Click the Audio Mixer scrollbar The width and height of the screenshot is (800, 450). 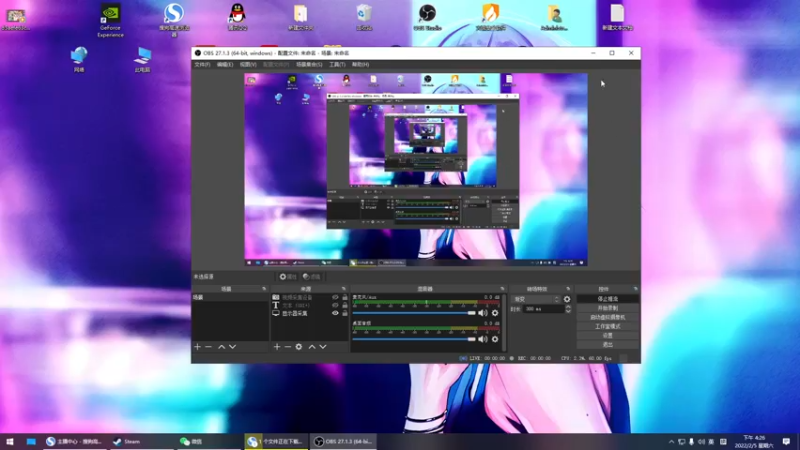pyautogui.click(x=505, y=322)
